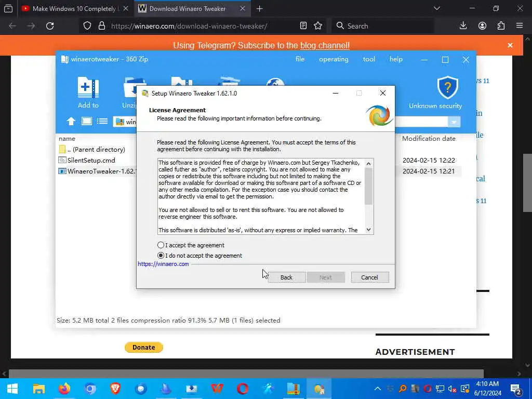532x399 pixels.
Task: Open the Firefox extensions puzzle icon
Action: pos(501,26)
